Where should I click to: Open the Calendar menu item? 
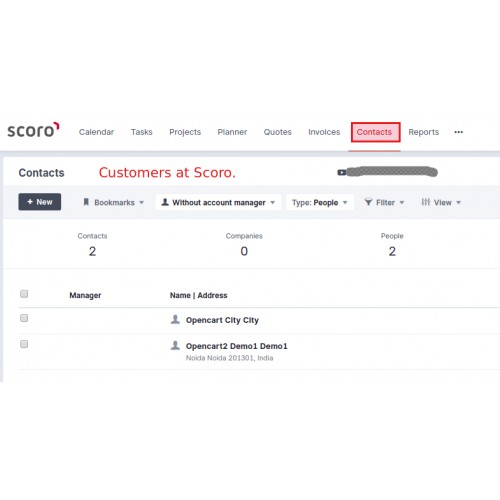(96, 132)
